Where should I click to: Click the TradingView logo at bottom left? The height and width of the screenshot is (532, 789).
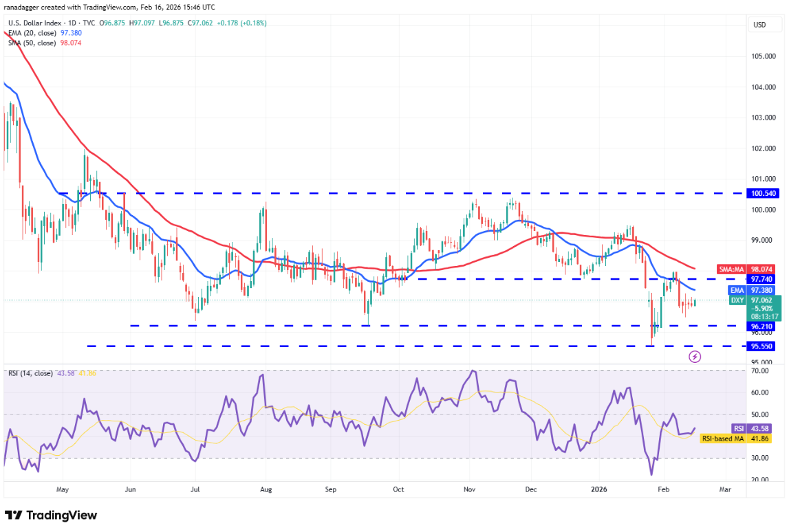click(51, 515)
